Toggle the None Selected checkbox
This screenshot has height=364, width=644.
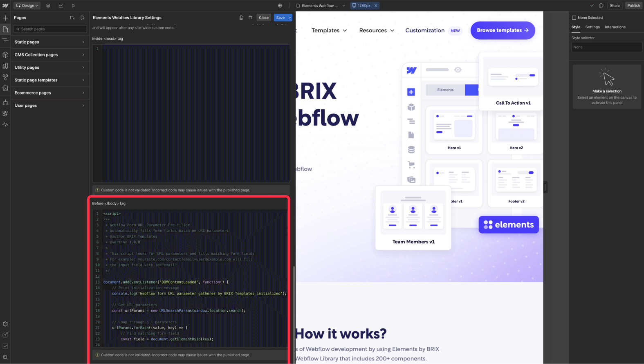click(574, 18)
